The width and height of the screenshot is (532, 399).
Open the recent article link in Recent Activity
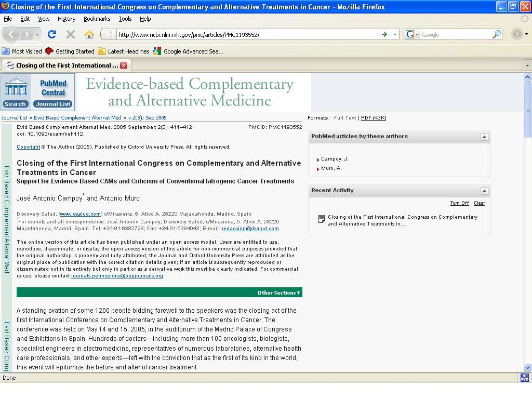[x=403, y=220]
